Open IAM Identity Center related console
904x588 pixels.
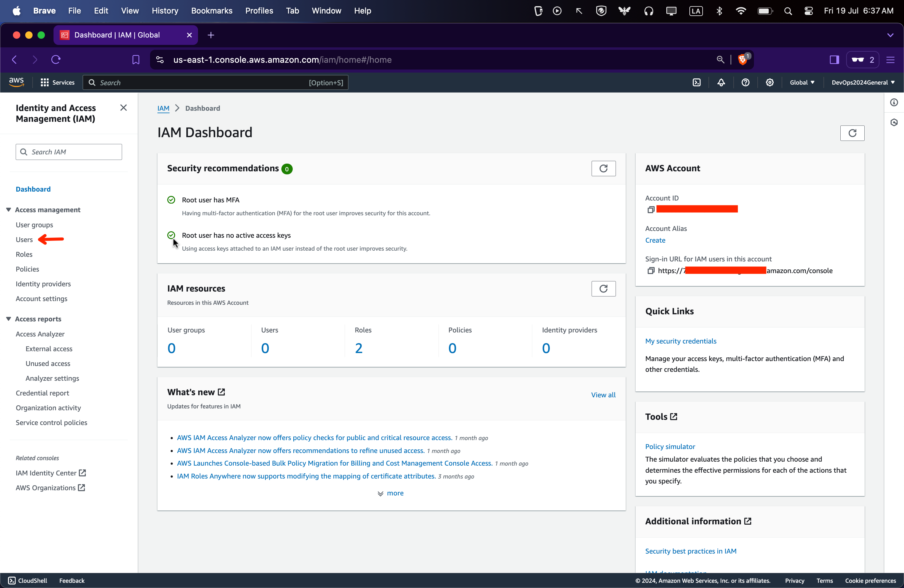click(51, 473)
